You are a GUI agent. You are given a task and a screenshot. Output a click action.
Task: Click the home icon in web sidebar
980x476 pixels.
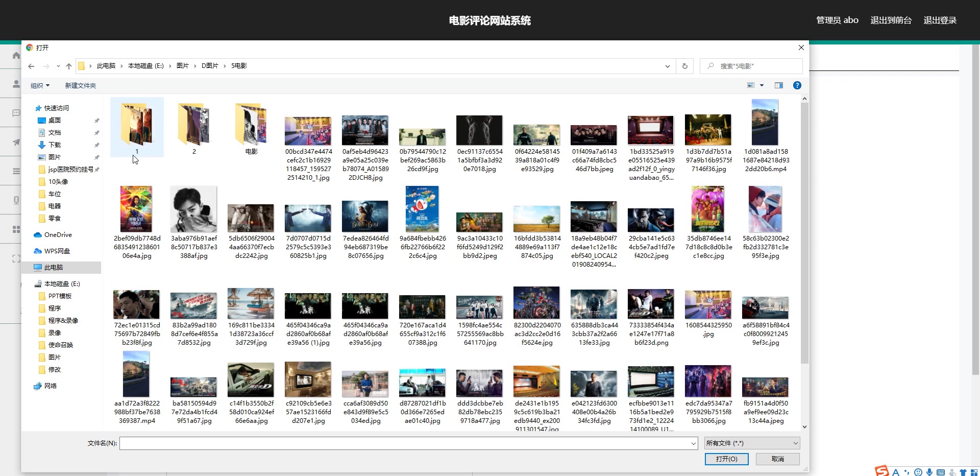point(16,55)
